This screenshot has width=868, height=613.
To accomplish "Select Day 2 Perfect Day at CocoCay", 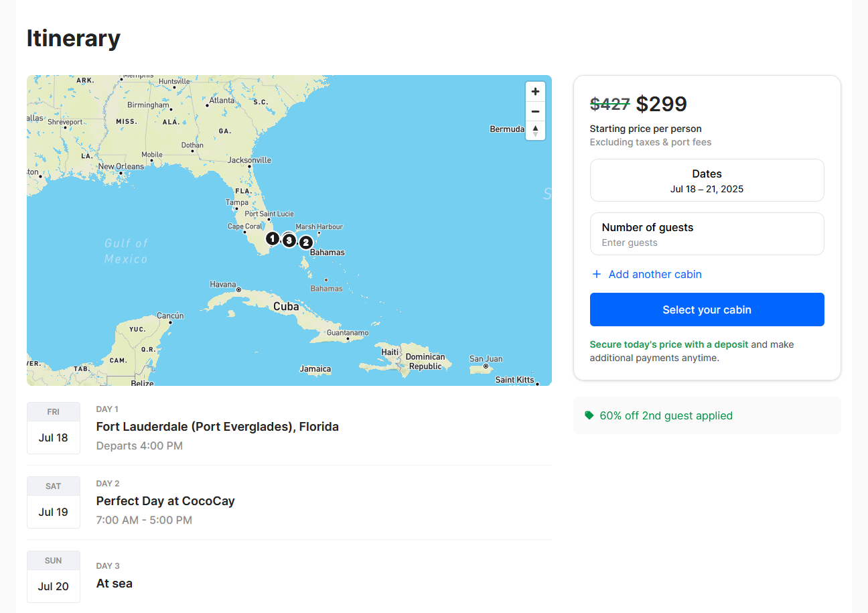I will (x=165, y=501).
